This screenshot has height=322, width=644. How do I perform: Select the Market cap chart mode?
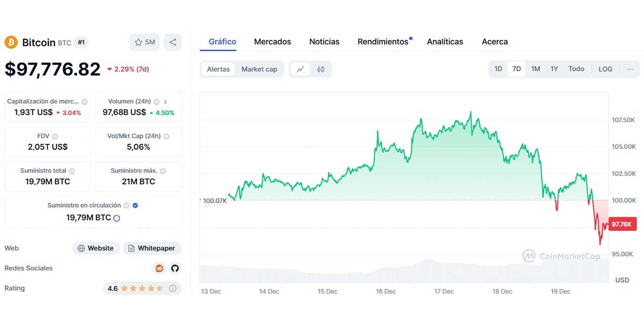click(x=259, y=69)
